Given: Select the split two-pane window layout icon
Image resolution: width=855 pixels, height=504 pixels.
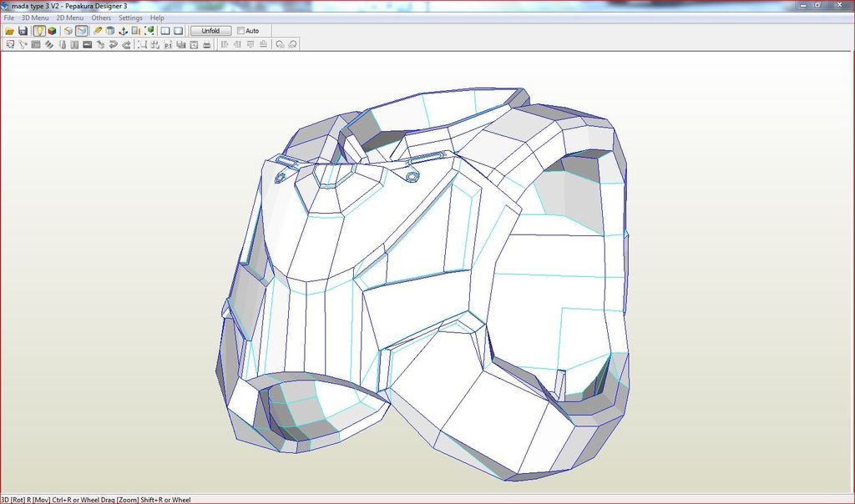Looking at the screenshot, I should tap(165, 31).
